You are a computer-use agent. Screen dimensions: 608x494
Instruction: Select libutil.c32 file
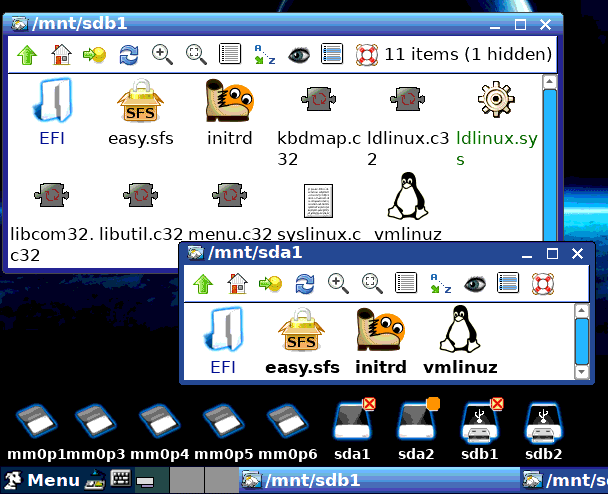(140, 211)
